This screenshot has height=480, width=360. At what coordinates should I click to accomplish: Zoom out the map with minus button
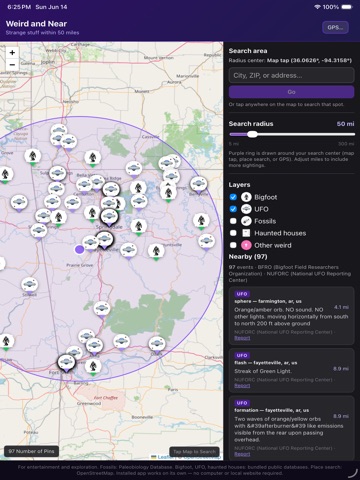tap(12, 64)
